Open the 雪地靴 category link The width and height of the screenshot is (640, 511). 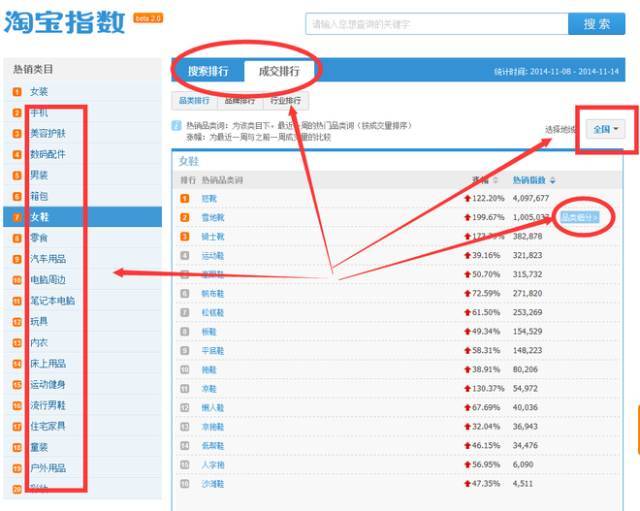(213, 218)
